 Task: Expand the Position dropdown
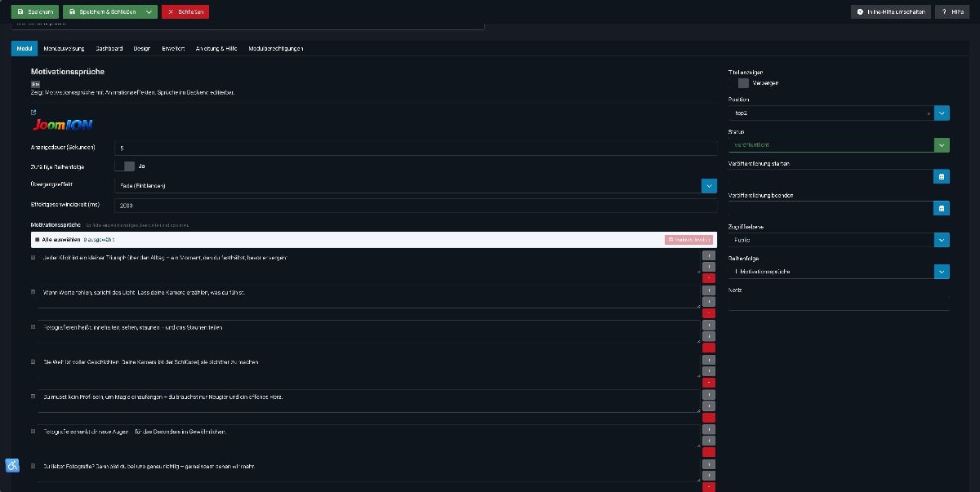click(x=942, y=113)
